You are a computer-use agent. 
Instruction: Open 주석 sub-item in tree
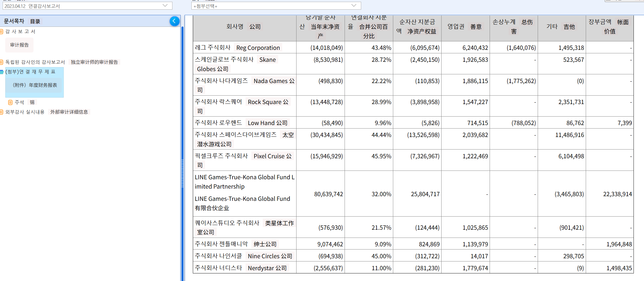click(20, 102)
